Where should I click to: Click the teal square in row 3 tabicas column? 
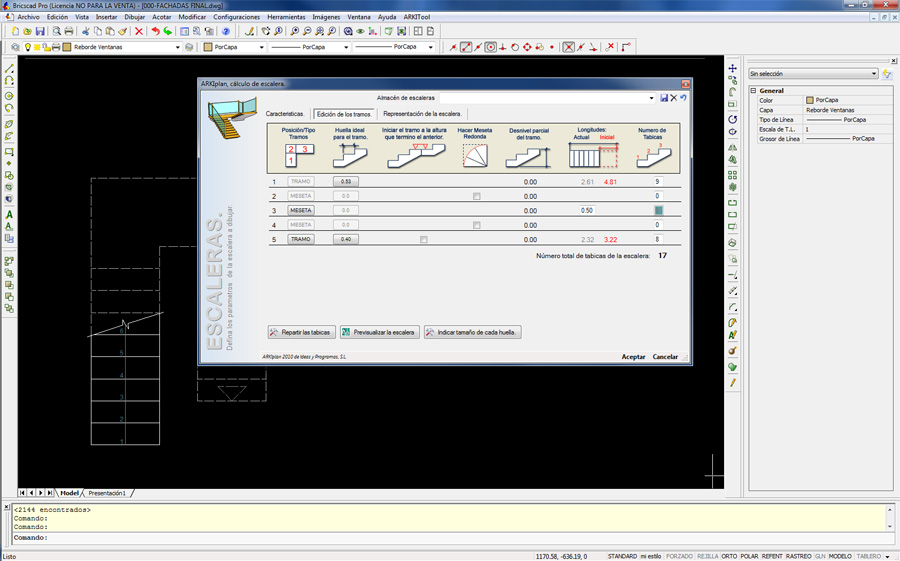click(658, 211)
